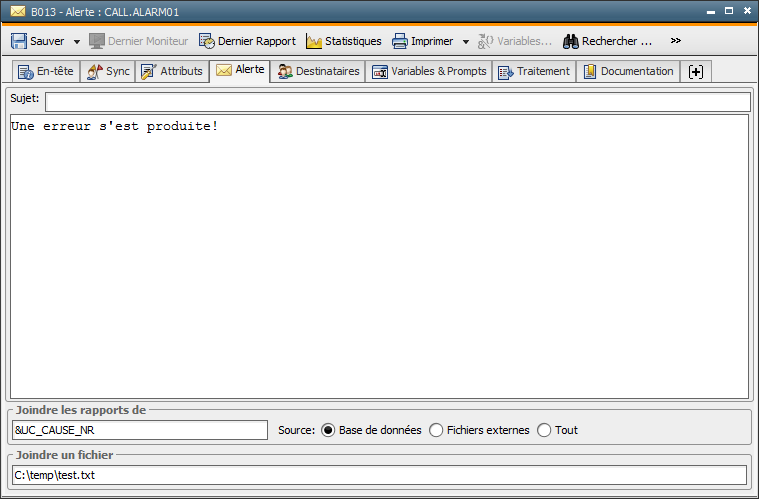Click the Dernier Moniteur toolbar icon

click(x=98, y=42)
